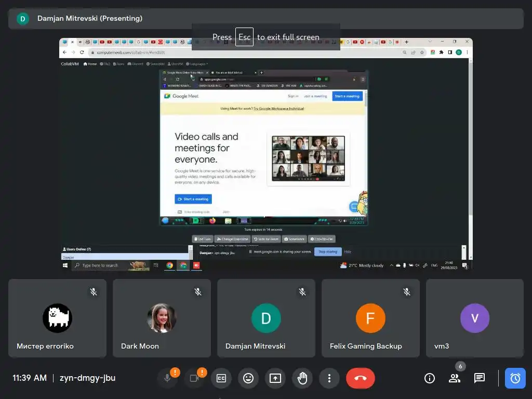
Task: Click Chrome back arrow in shared screen
Action: coord(65,52)
